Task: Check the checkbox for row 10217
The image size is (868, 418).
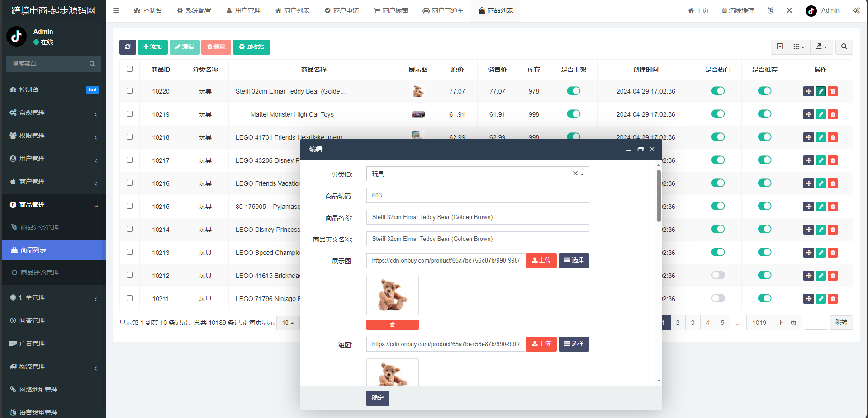Action: (x=129, y=160)
